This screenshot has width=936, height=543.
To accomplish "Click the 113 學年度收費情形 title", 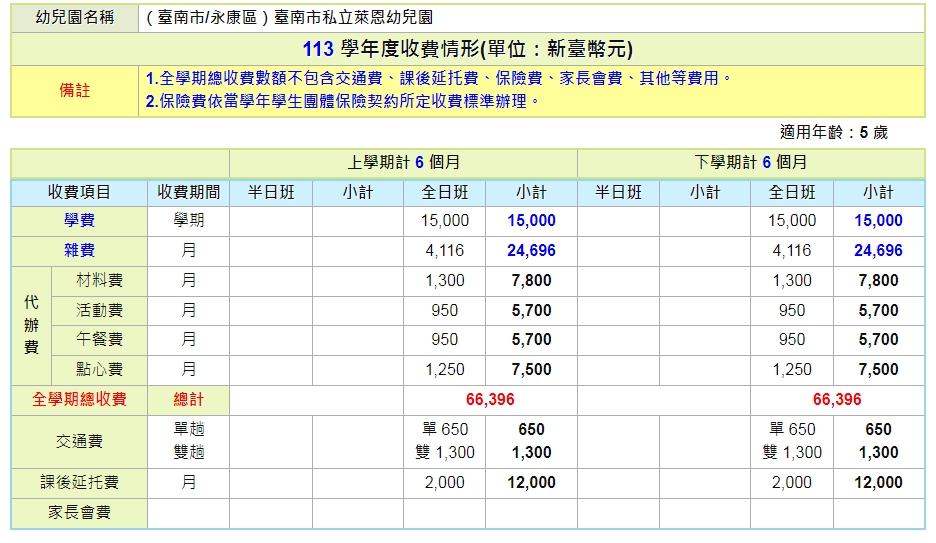I will tap(467, 49).
